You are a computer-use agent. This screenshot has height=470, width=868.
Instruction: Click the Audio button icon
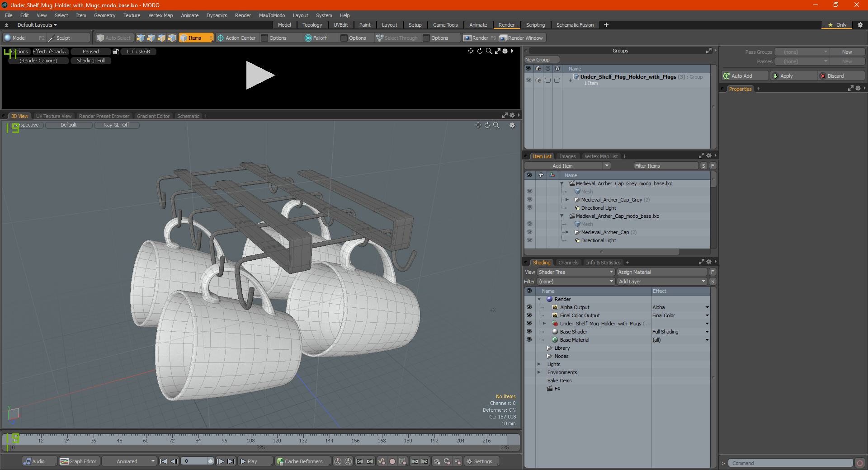pyautogui.click(x=28, y=461)
